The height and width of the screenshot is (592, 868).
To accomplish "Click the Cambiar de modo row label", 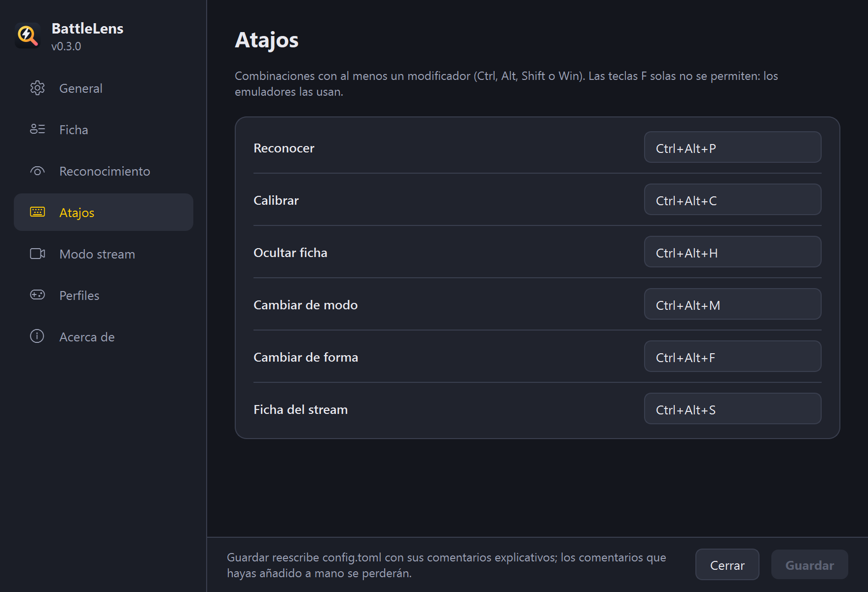I will (x=306, y=305).
